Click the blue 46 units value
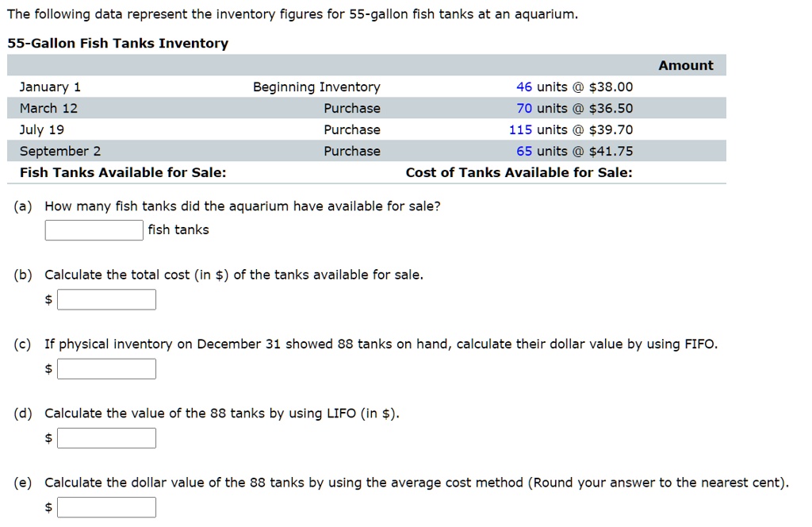 coord(524,87)
